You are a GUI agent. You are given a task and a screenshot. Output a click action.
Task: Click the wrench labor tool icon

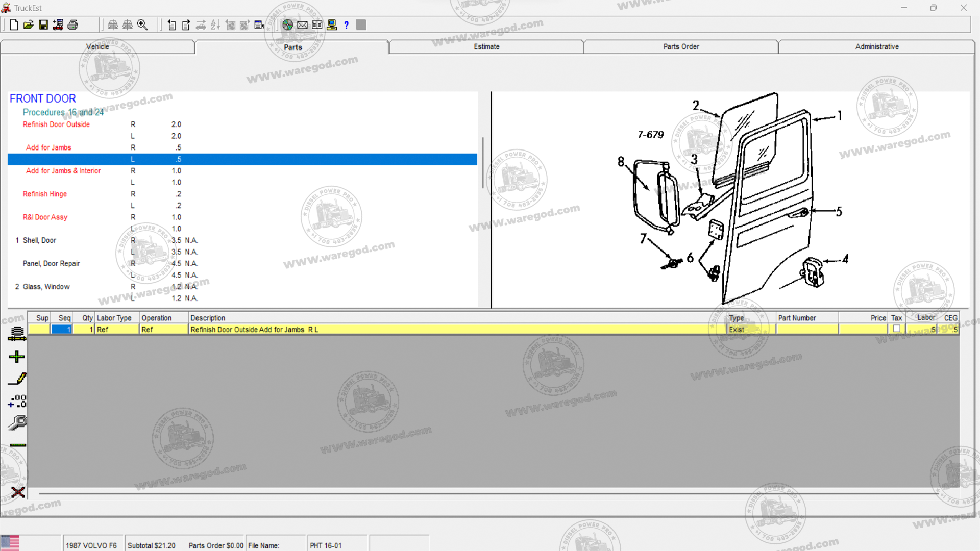click(x=17, y=423)
